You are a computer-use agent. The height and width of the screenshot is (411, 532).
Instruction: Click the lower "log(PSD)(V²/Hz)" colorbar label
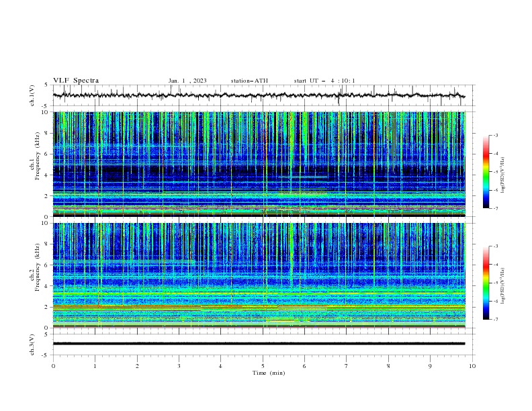click(503, 286)
